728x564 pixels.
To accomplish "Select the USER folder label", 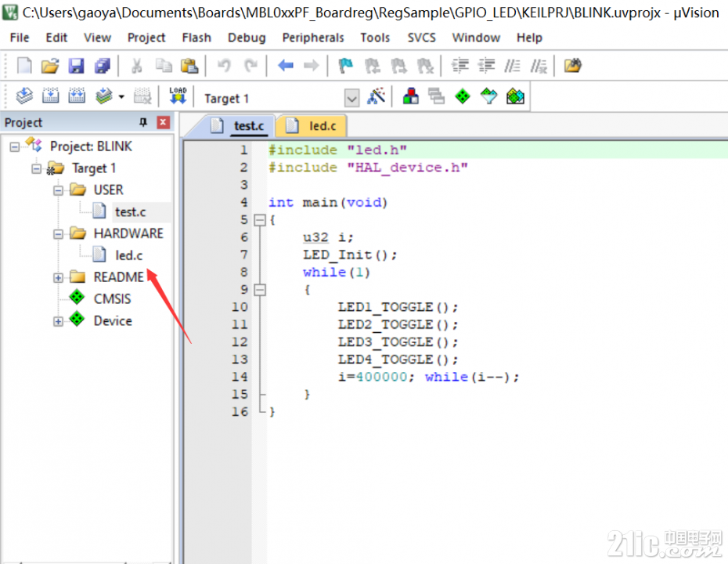I will coord(109,190).
